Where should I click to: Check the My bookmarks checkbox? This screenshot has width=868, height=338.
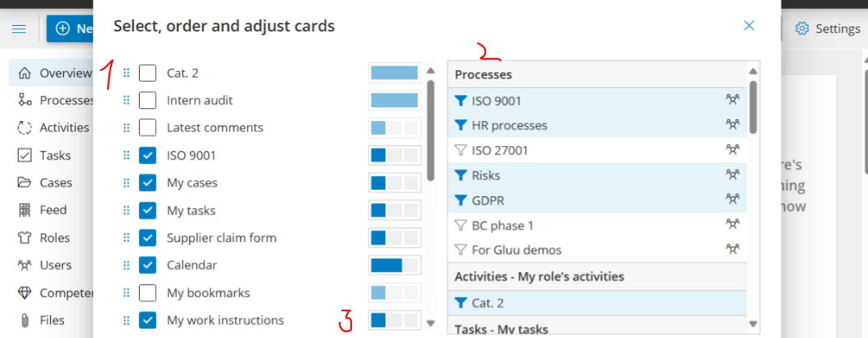tap(148, 293)
